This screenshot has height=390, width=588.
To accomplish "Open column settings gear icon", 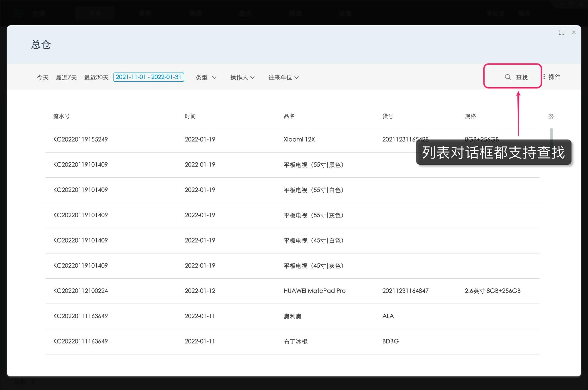I will click(550, 117).
